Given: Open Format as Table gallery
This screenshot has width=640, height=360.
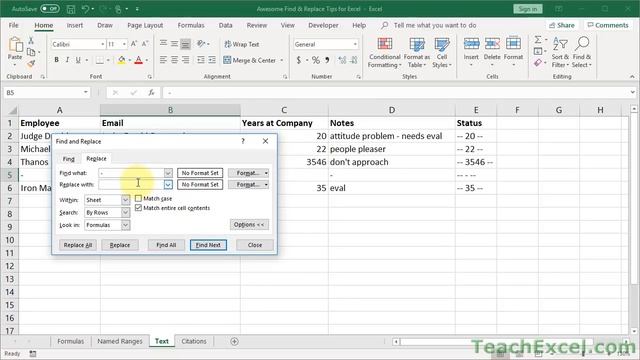Looking at the screenshot, I should point(417,52).
